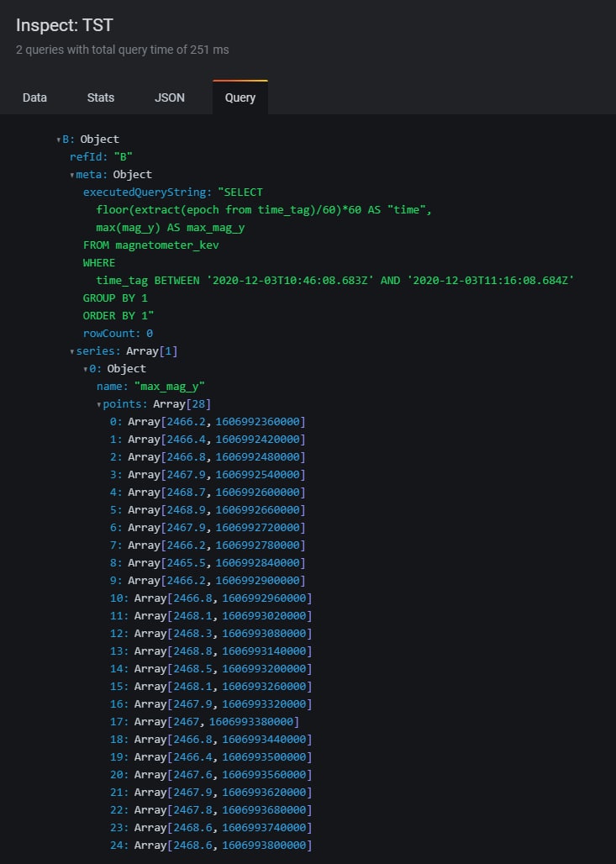
Task: Collapse the series: Array[1] node
Action: [72, 351]
